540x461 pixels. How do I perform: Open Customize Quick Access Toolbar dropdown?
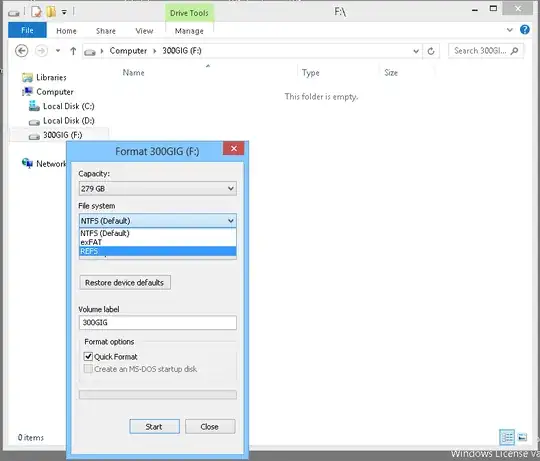click(64, 12)
